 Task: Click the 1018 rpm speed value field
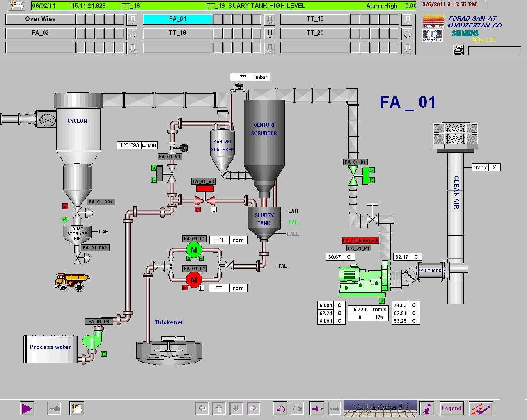pos(220,240)
